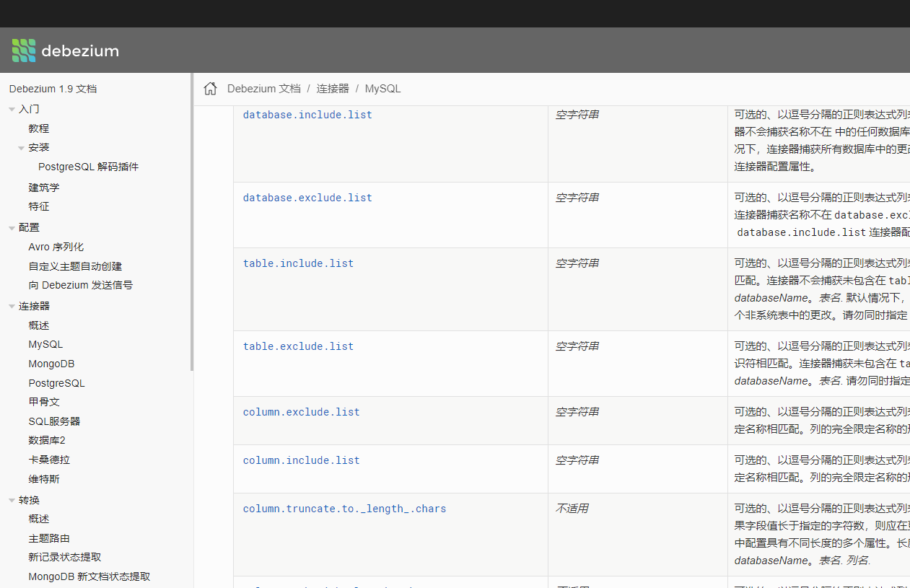Click column.exclude.list property link

coord(302,412)
